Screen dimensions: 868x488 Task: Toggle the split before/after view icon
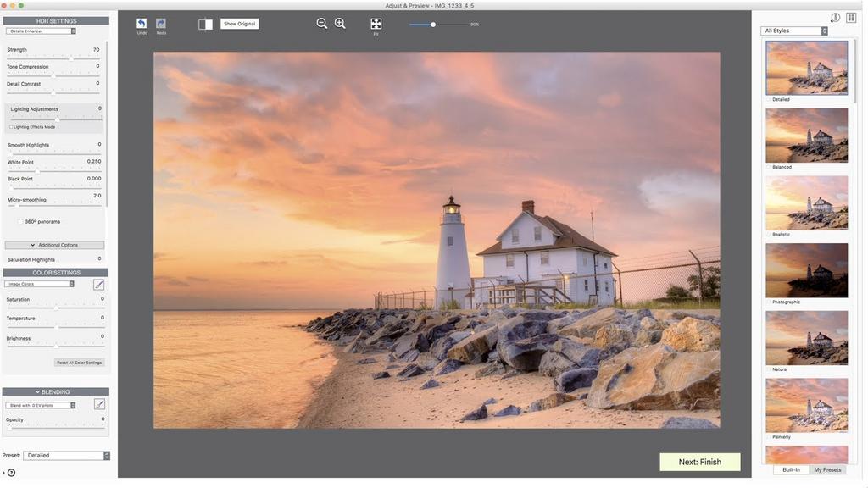click(205, 24)
